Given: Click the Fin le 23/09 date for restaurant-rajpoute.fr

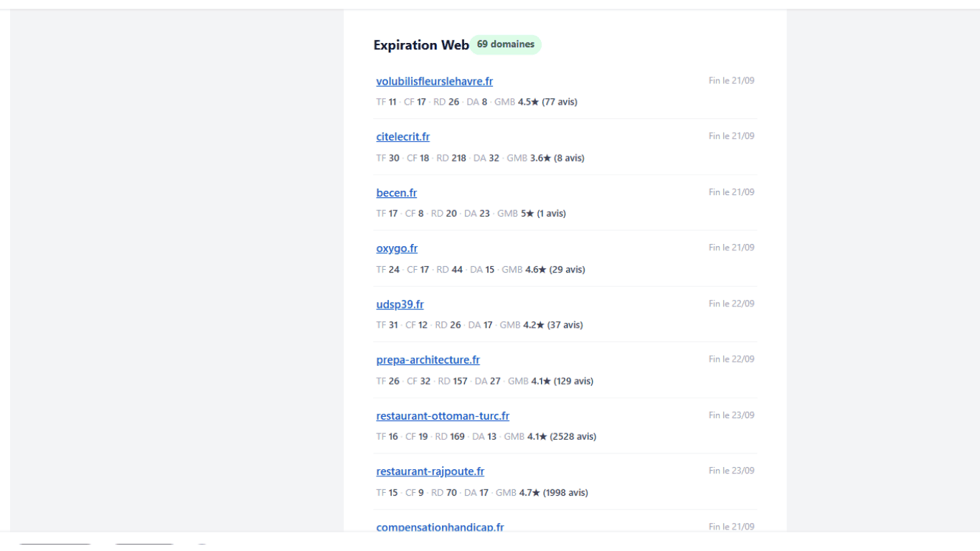Looking at the screenshot, I should [731, 471].
